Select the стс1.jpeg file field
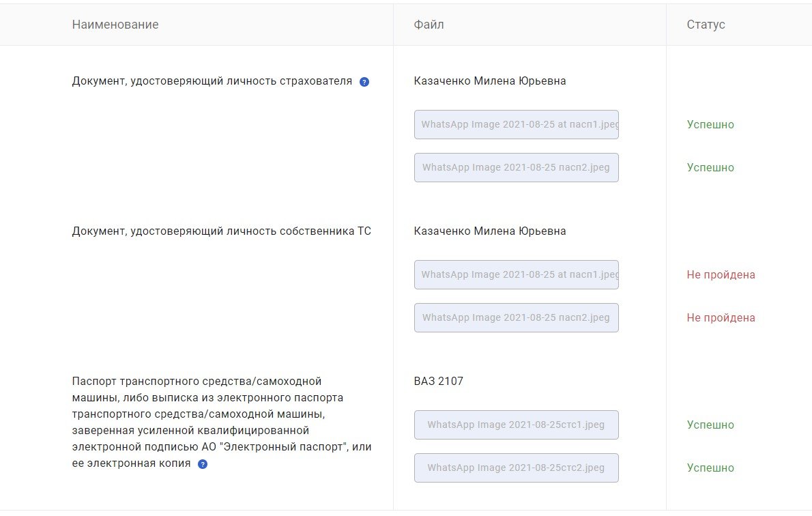The width and height of the screenshot is (812, 516). pos(516,425)
